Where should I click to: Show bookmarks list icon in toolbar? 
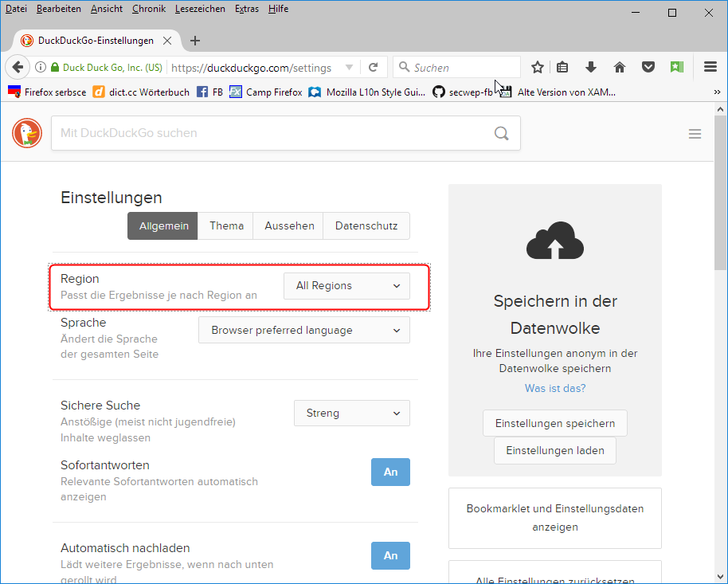[x=562, y=68]
